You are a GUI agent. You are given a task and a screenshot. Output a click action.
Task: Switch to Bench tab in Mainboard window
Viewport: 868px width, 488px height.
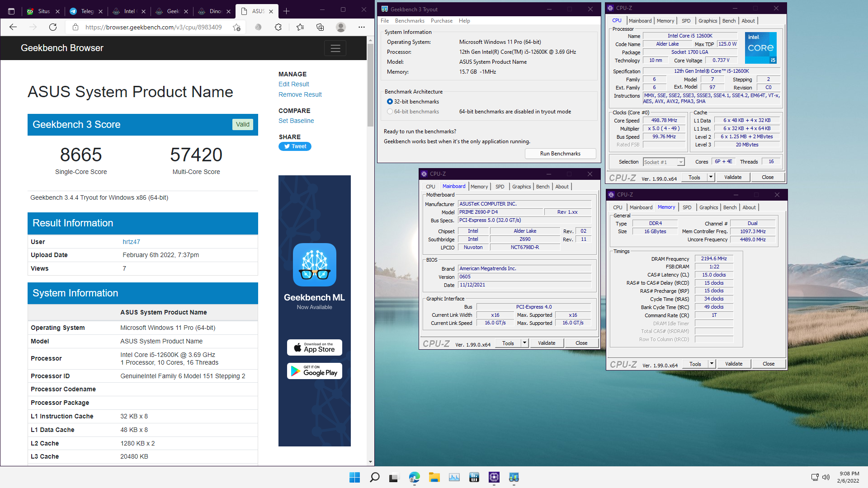point(542,187)
